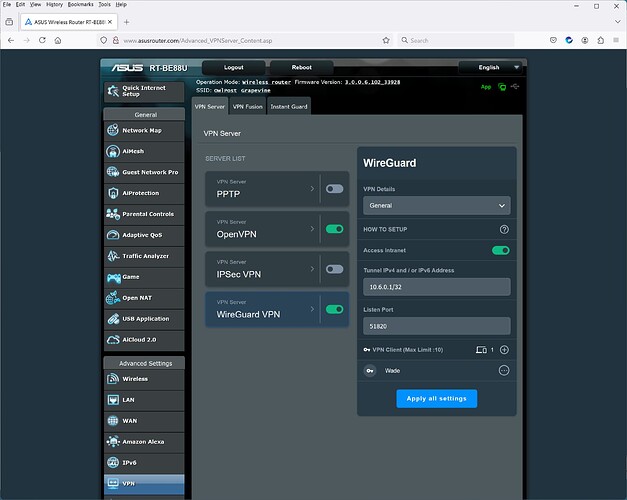Open Parental Controls page
This screenshot has height=500, width=627.
[144, 214]
